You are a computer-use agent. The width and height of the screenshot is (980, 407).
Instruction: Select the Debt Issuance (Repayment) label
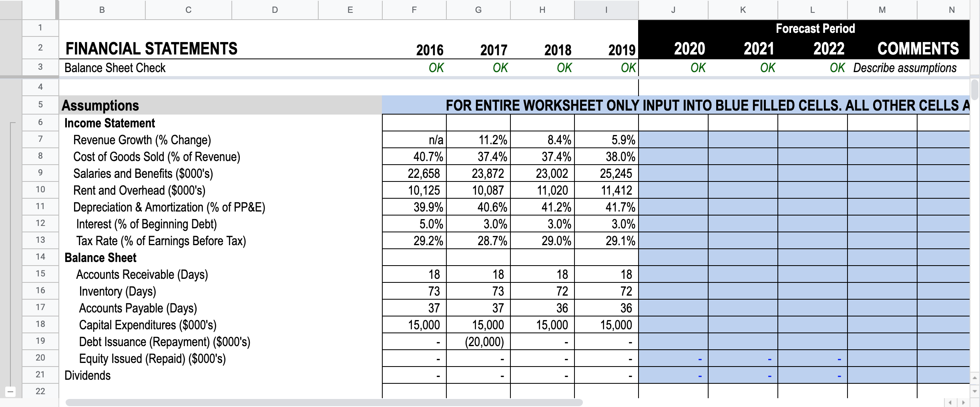tap(165, 342)
